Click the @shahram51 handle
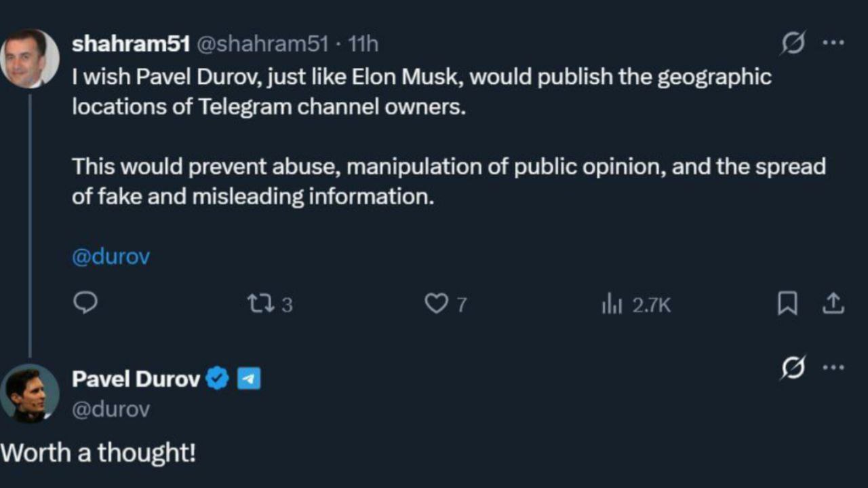This screenshot has width=868, height=488. (x=262, y=44)
